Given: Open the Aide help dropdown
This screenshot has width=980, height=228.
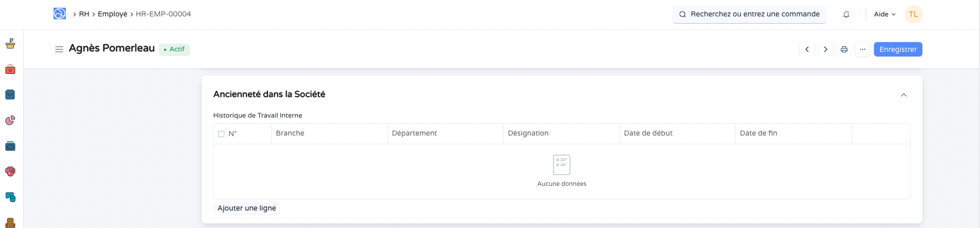Looking at the screenshot, I should click(884, 14).
